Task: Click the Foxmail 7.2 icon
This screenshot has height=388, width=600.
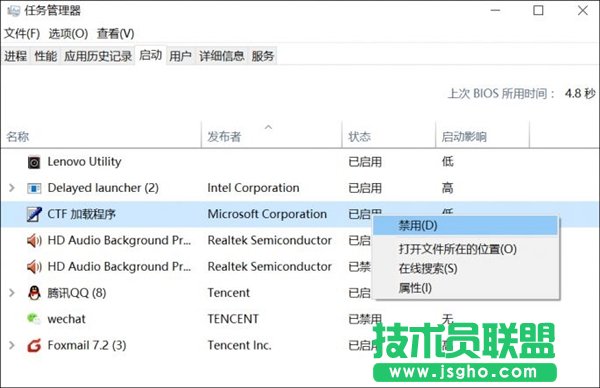Action: [34, 346]
